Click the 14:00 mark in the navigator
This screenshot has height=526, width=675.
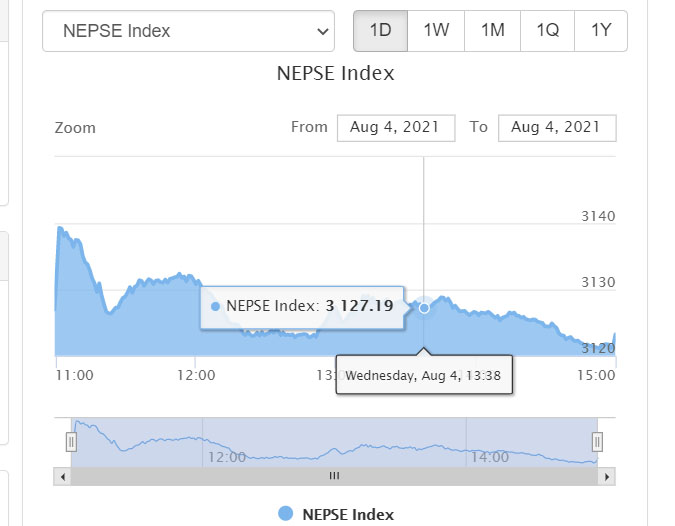tap(488, 456)
